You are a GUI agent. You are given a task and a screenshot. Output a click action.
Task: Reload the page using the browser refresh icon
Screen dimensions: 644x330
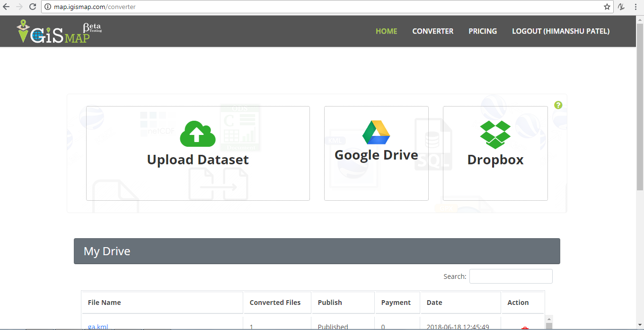pos(33,7)
